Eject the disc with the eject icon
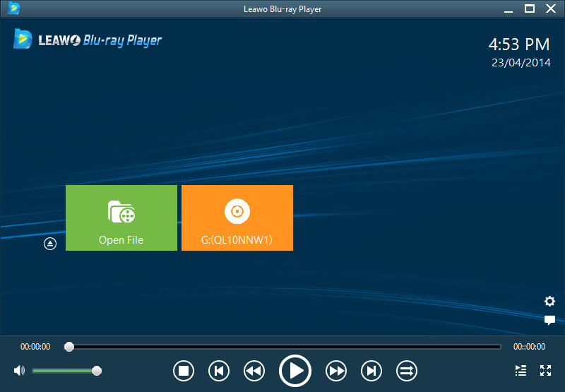The image size is (565, 392). (x=50, y=244)
